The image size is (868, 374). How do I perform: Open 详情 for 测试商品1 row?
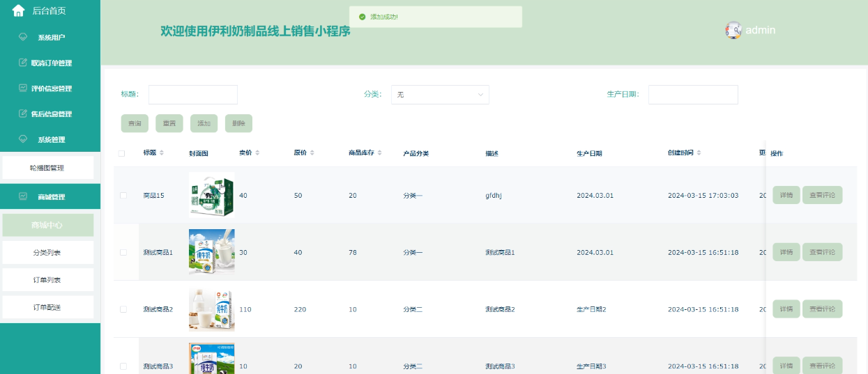coord(786,252)
